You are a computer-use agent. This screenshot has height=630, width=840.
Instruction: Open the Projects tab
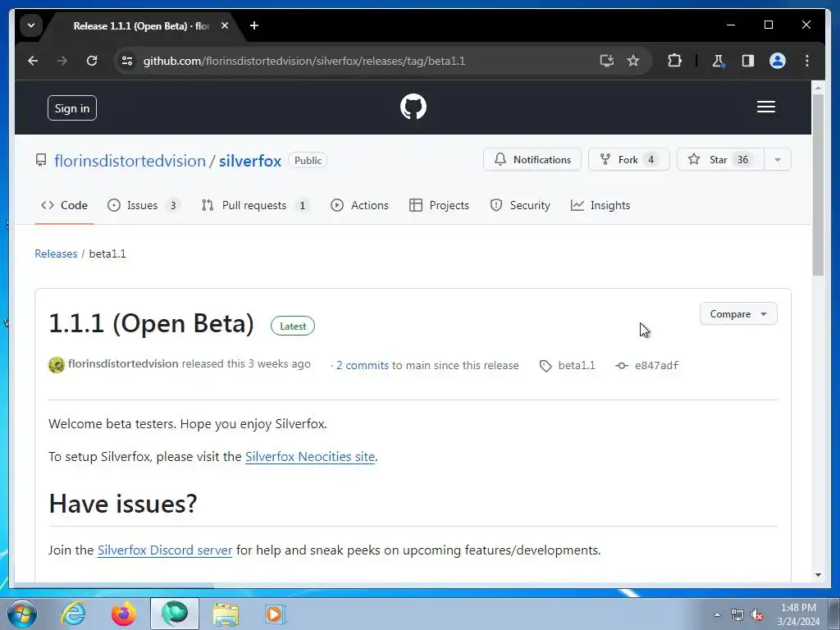439,205
